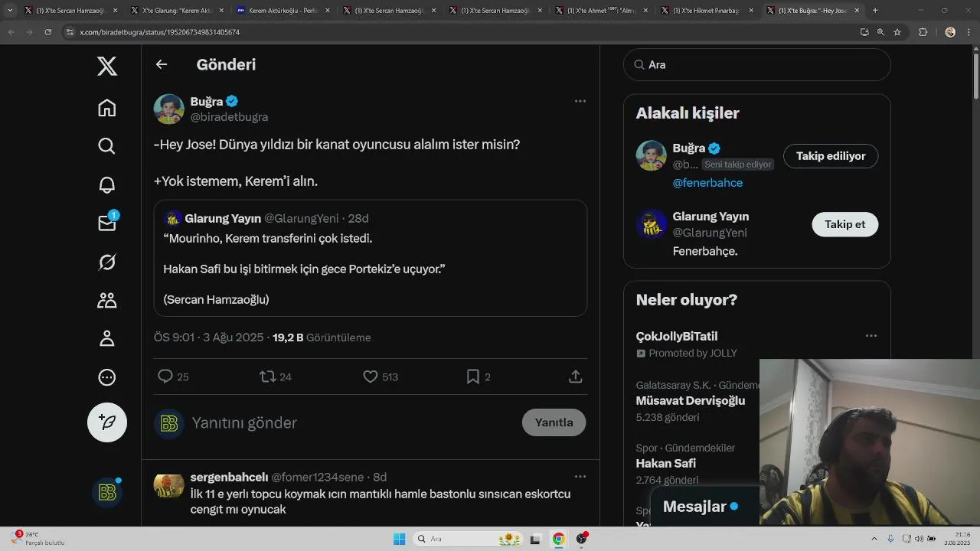980x551 pixels.
Task: Open the More circle icon in sidebar
Action: point(107,377)
